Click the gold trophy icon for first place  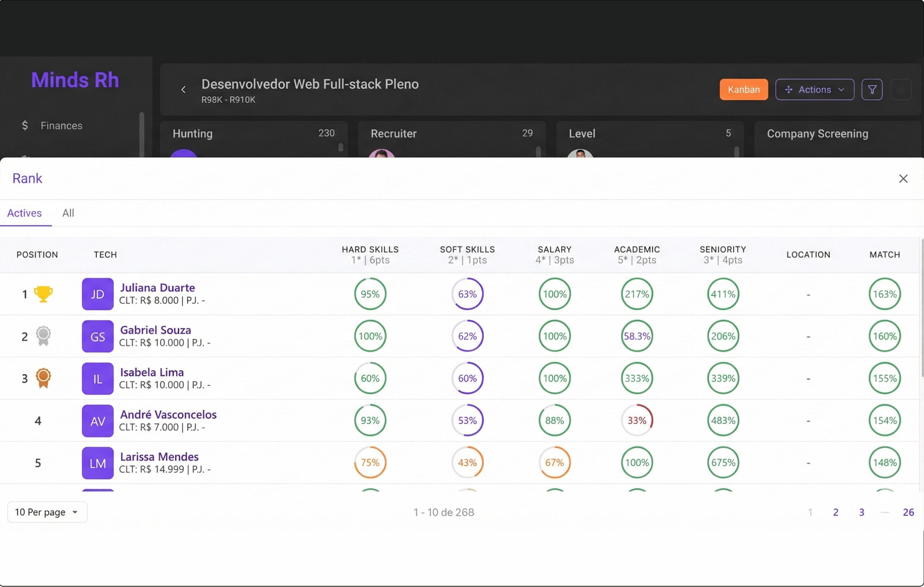(x=43, y=294)
